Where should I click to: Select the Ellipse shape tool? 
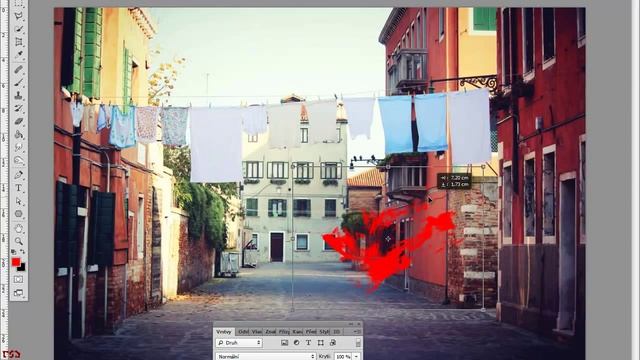pos(18,213)
